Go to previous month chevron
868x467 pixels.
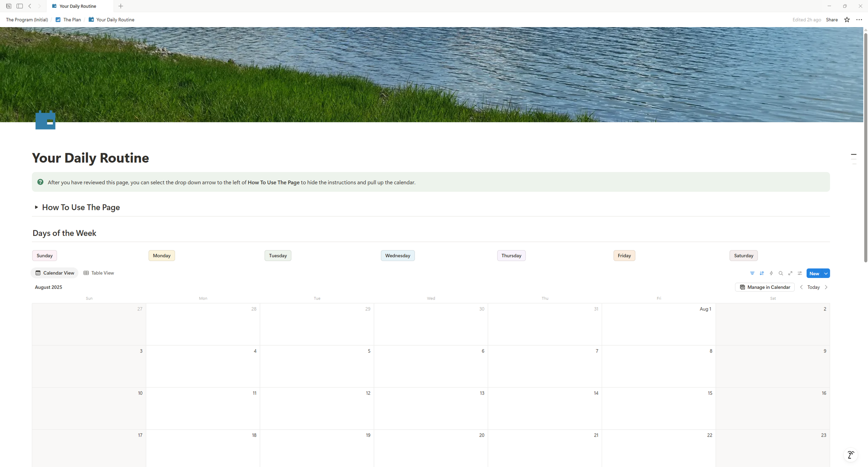(801, 287)
